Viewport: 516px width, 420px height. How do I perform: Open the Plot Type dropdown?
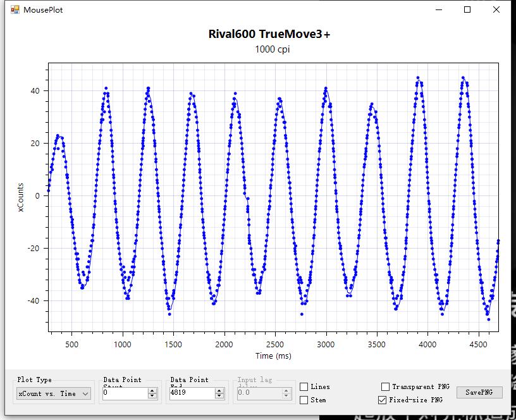point(54,393)
